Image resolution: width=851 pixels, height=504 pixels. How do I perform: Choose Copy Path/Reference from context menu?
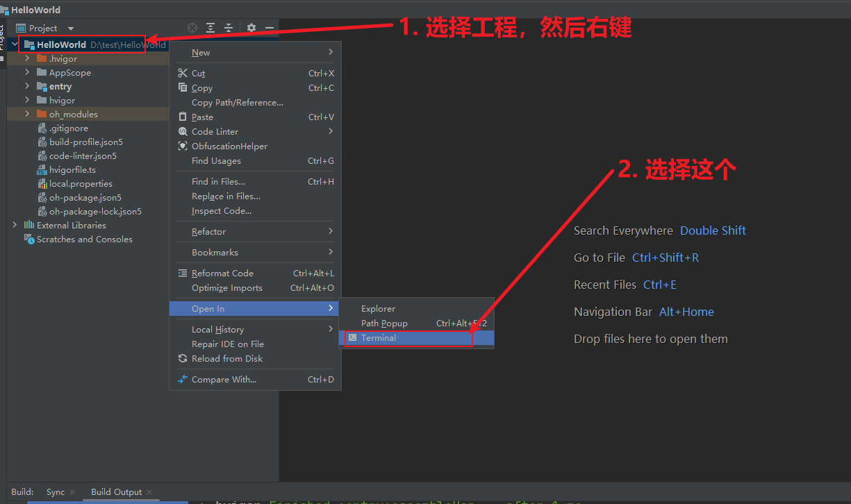(255, 102)
